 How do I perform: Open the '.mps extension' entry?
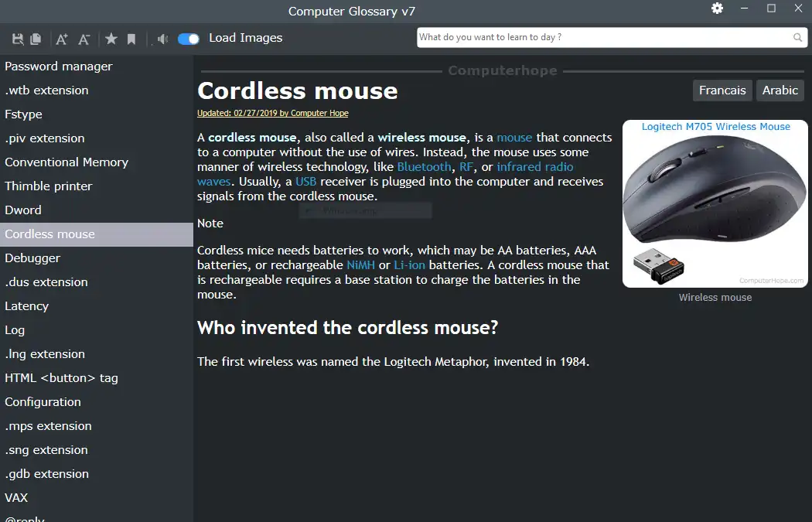97,425
